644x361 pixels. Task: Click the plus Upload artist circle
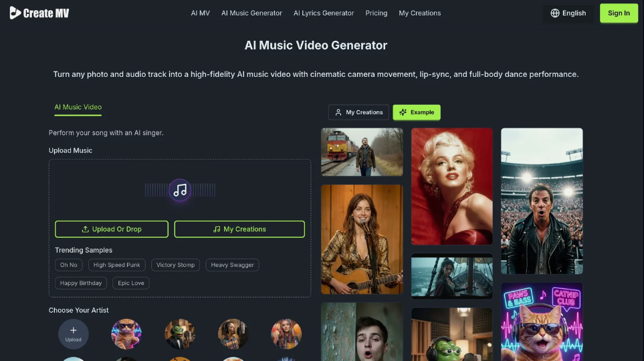coord(74,334)
